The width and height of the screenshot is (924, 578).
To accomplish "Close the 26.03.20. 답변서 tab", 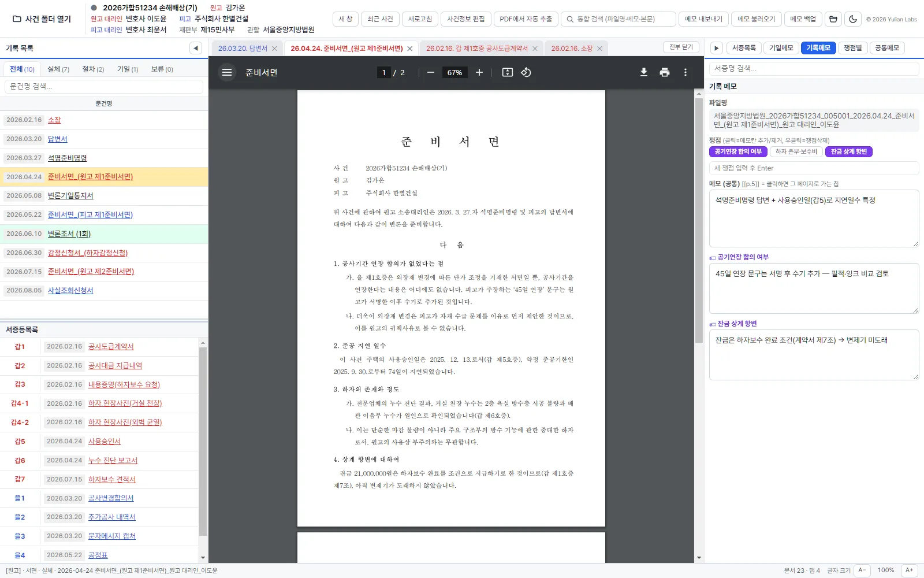I will point(274,49).
